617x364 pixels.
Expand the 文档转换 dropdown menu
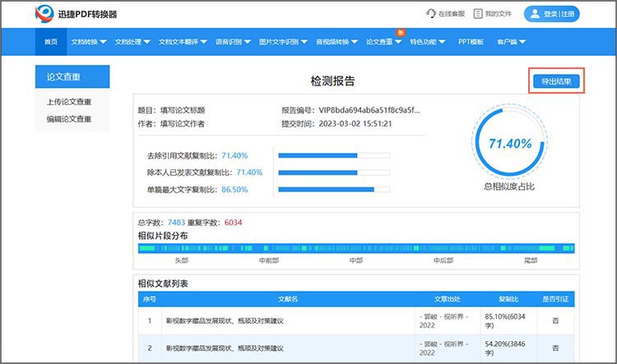(x=89, y=42)
